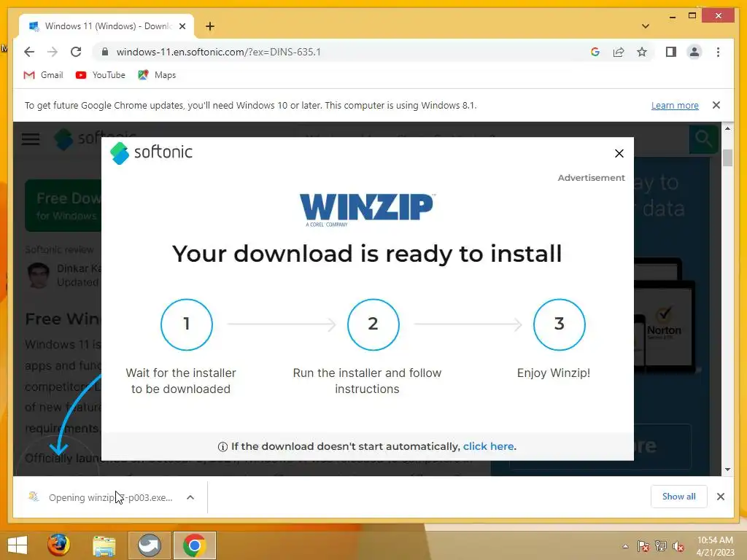The height and width of the screenshot is (560, 747).
Task: Click the scrollbar down arrow
Action: (x=727, y=470)
